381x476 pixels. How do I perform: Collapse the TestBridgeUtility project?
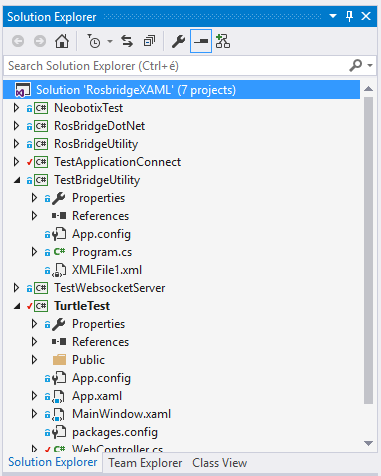[17, 180]
